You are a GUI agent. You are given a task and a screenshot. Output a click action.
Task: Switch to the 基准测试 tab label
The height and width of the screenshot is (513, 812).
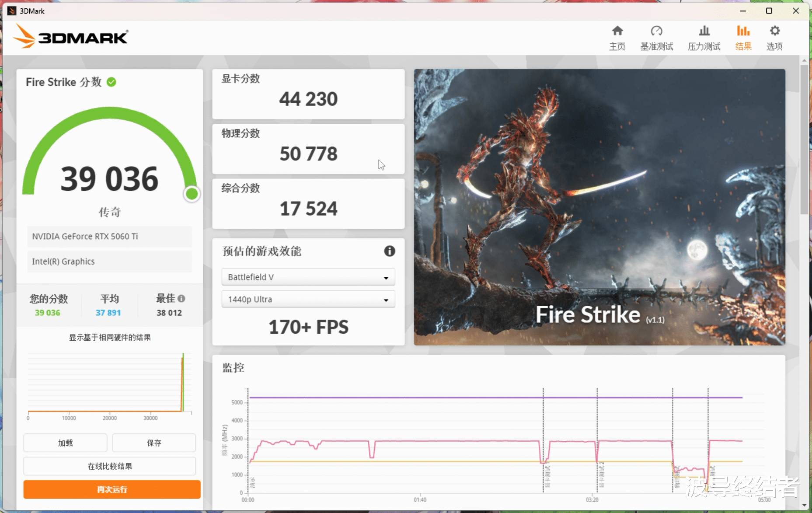pos(656,46)
